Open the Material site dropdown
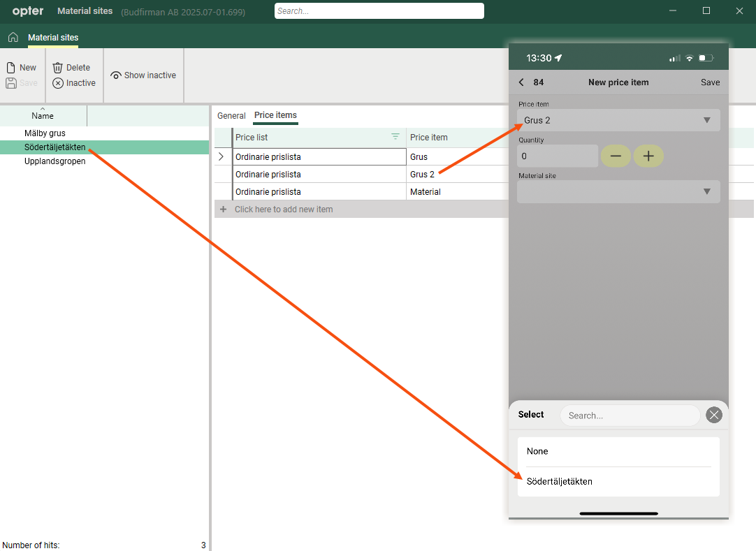The width and height of the screenshot is (756, 551). click(618, 192)
